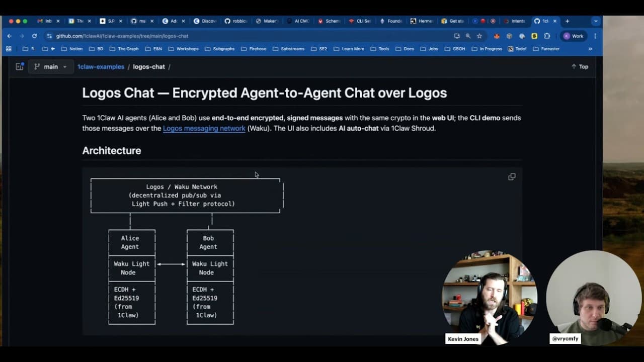Open the Jobs bookmark folder
Viewport: 644px width, 362px height.
coord(428,49)
